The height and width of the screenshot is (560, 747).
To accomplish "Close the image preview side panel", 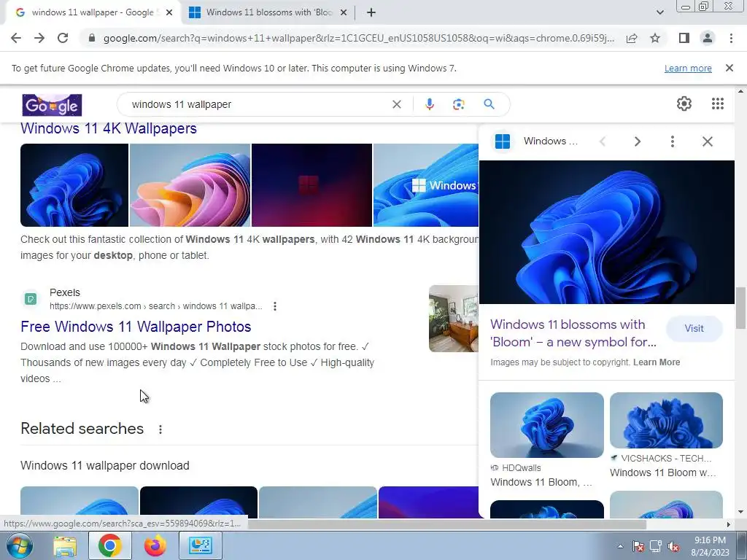I will [x=708, y=141].
